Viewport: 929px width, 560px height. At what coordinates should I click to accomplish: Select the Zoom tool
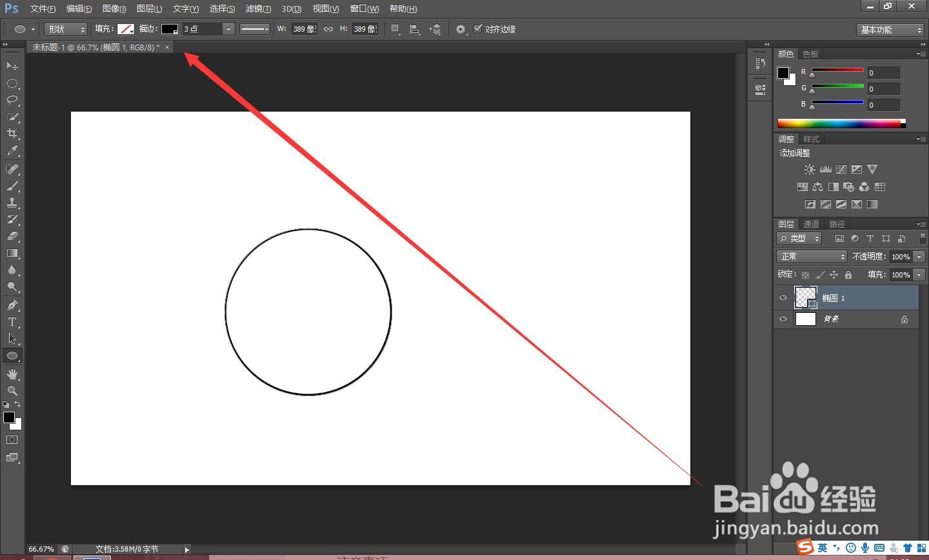(x=12, y=391)
